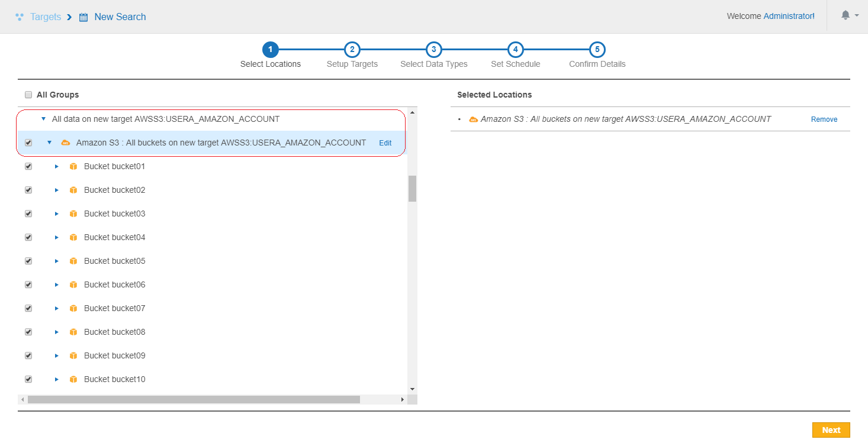The width and height of the screenshot is (868, 443).
Task: Go to step 2 Setup Targets
Action: click(x=352, y=50)
